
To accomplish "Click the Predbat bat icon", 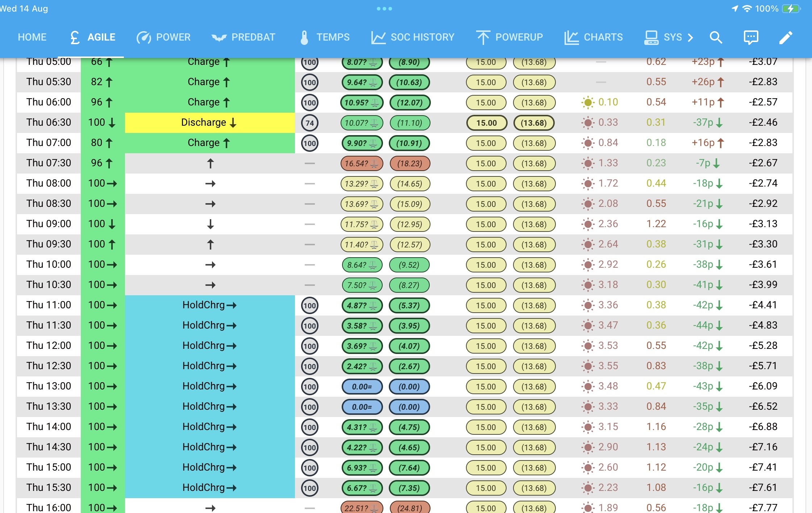I will click(219, 37).
